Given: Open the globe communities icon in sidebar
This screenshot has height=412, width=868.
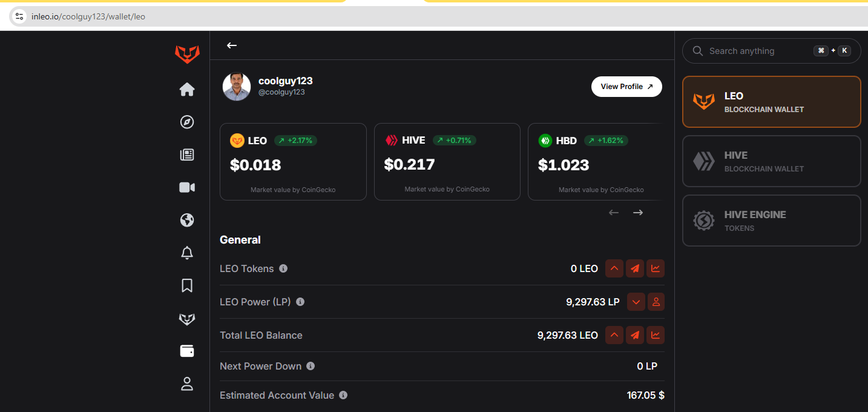Looking at the screenshot, I should click(187, 220).
